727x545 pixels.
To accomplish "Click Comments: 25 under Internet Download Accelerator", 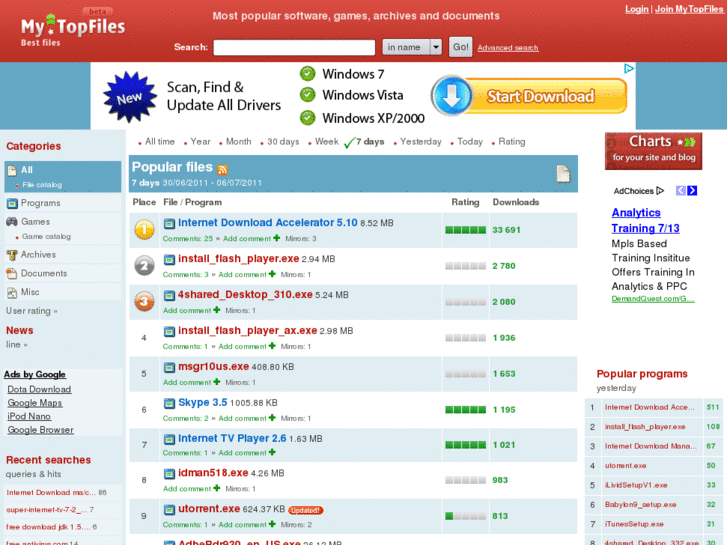I will tap(188, 238).
